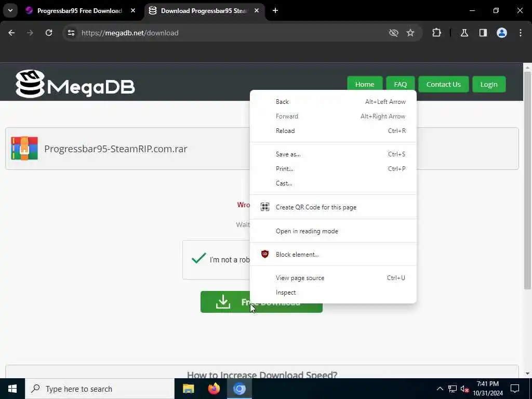This screenshot has width=532, height=399.
Task: Show hidden tray icons chevron
Action: (440, 389)
